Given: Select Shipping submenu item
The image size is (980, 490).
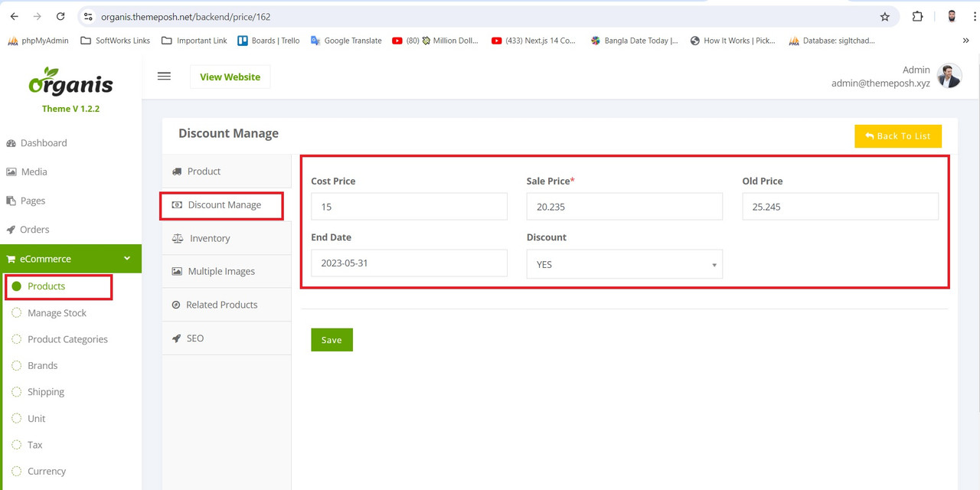Looking at the screenshot, I should click(46, 392).
